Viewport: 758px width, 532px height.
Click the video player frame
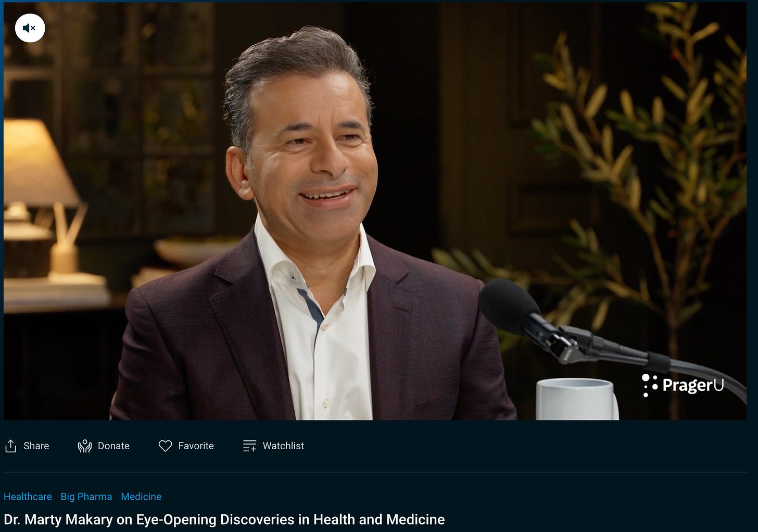pos(375,211)
